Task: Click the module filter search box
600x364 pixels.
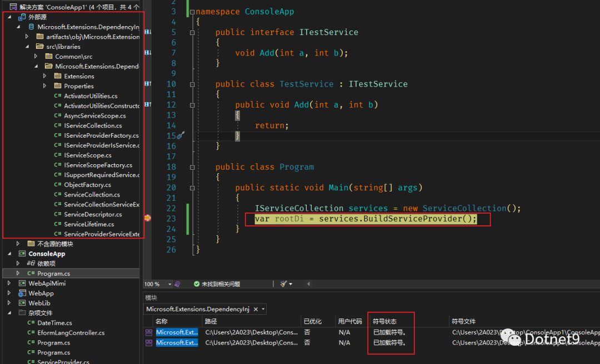Action: coord(197,309)
